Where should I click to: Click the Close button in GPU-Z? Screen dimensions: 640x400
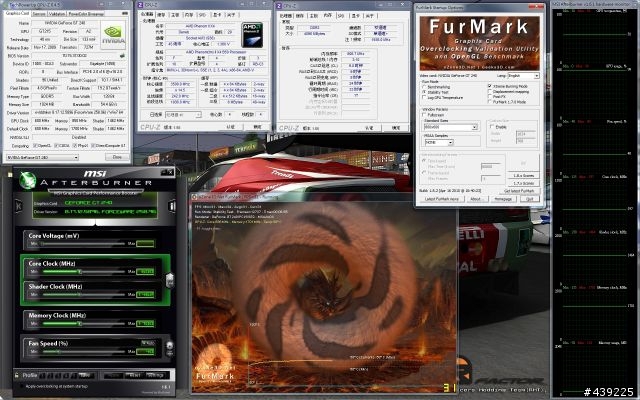click(x=117, y=157)
